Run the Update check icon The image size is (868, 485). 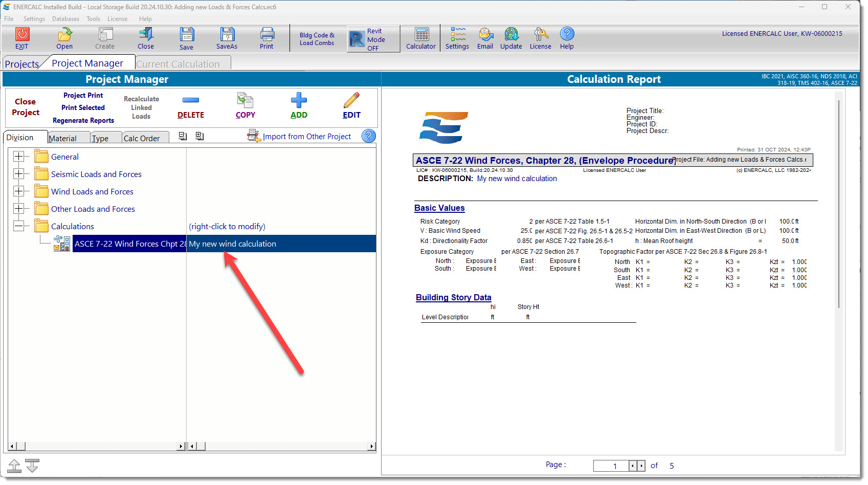(510, 38)
